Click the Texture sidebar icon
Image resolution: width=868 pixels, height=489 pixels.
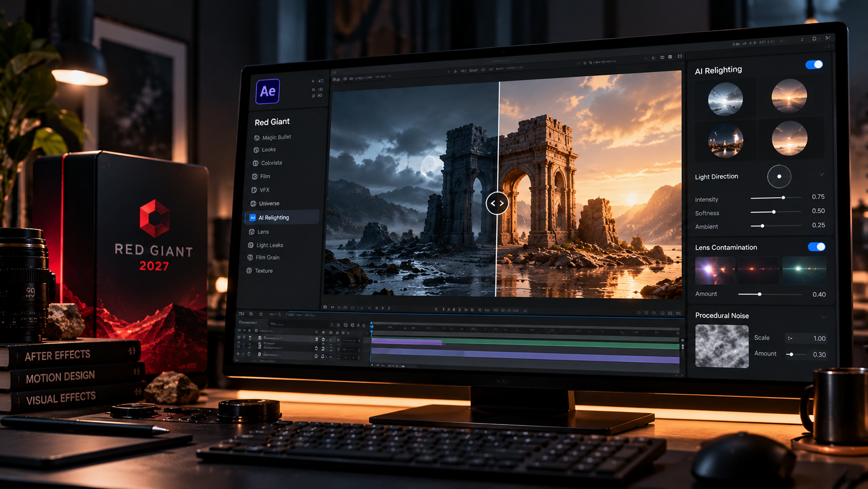click(249, 271)
